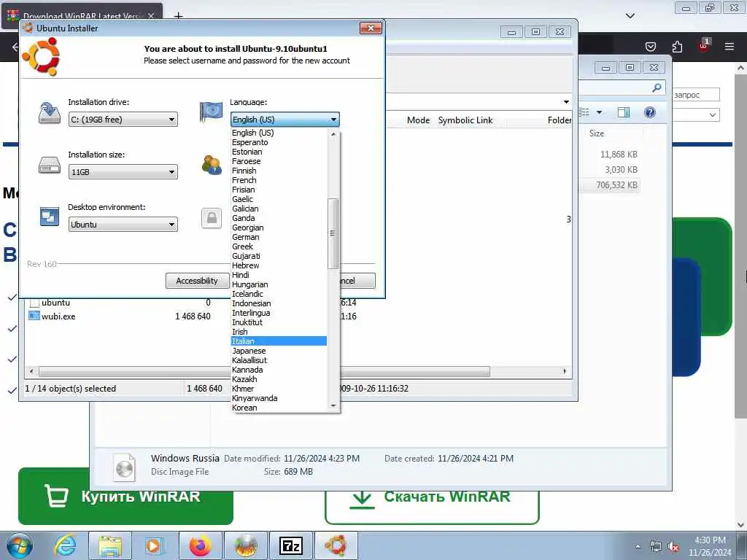Click the Explorer help question mark icon
747x560 pixels.
[x=650, y=112]
